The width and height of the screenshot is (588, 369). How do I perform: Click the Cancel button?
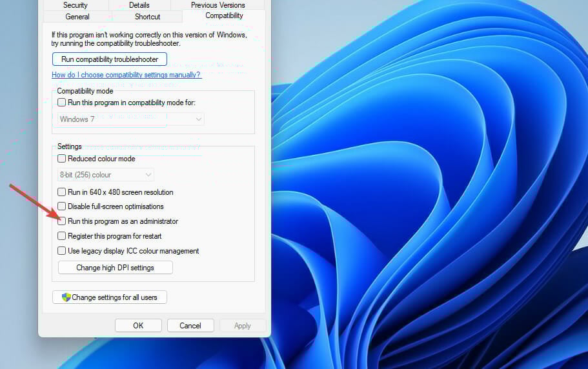[x=190, y=326]
